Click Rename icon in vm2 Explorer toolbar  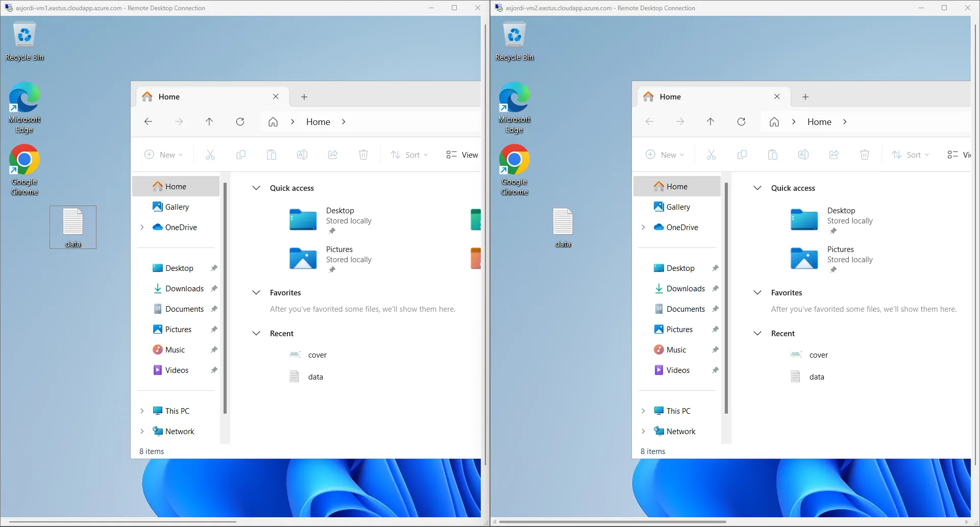tap(803, 155)
